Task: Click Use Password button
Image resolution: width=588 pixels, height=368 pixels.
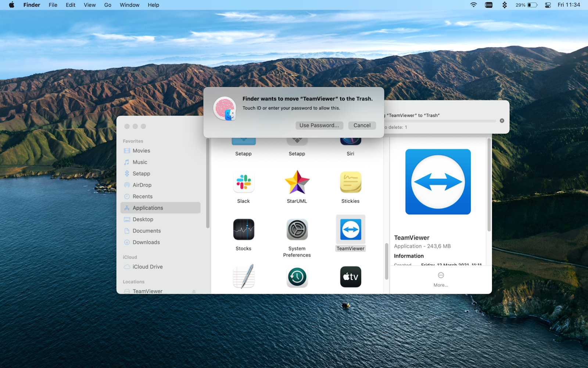Action: 319,125
